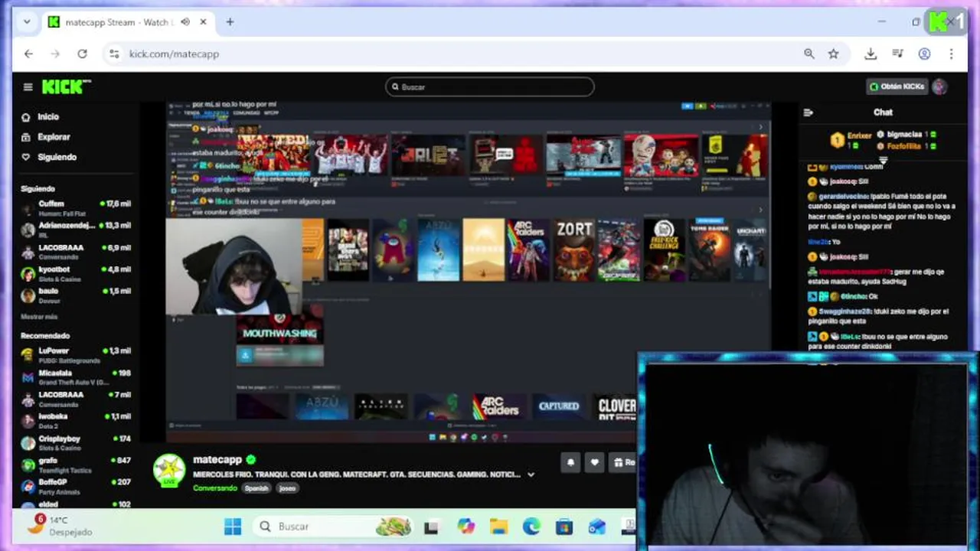
Task: Open the Chrome profile icon
Action: [x=924, y=54]
